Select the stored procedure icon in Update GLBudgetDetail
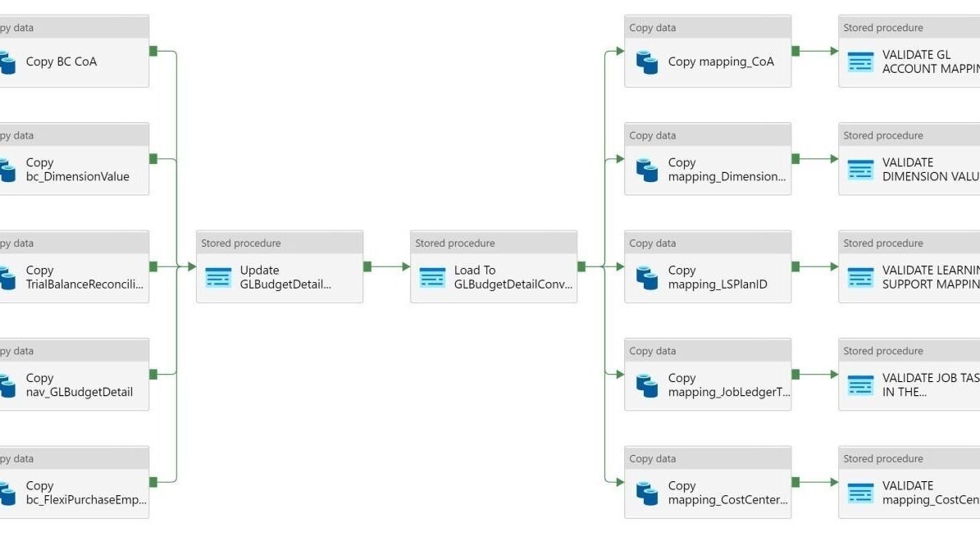This screenshot has height=555, width=980. click(x=218, y=277)
